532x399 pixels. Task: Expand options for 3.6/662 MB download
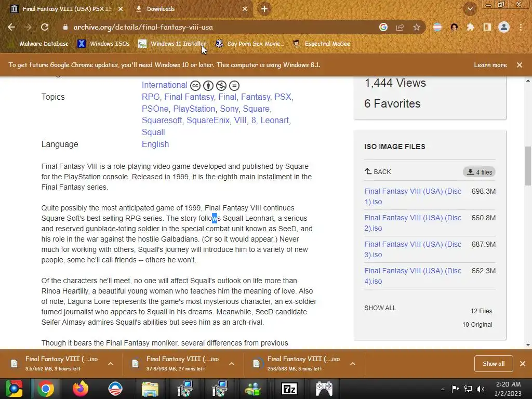tap(111, 364)
